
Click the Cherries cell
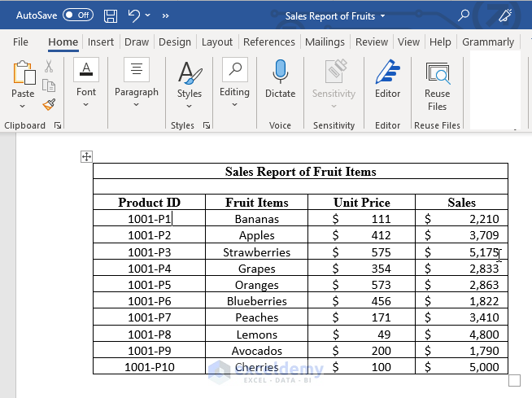pyautogui.click(x=257, y=366)
